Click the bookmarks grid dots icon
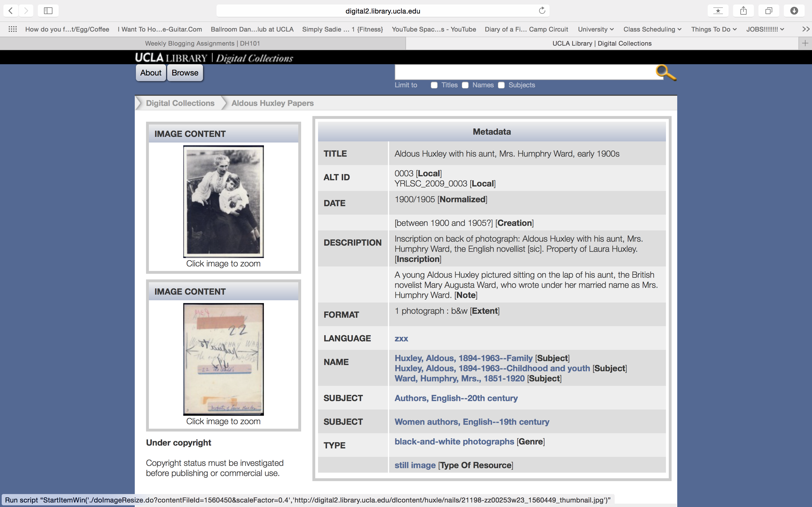The height and width of the screenshot is (507, 812). [x=12, y=29]
